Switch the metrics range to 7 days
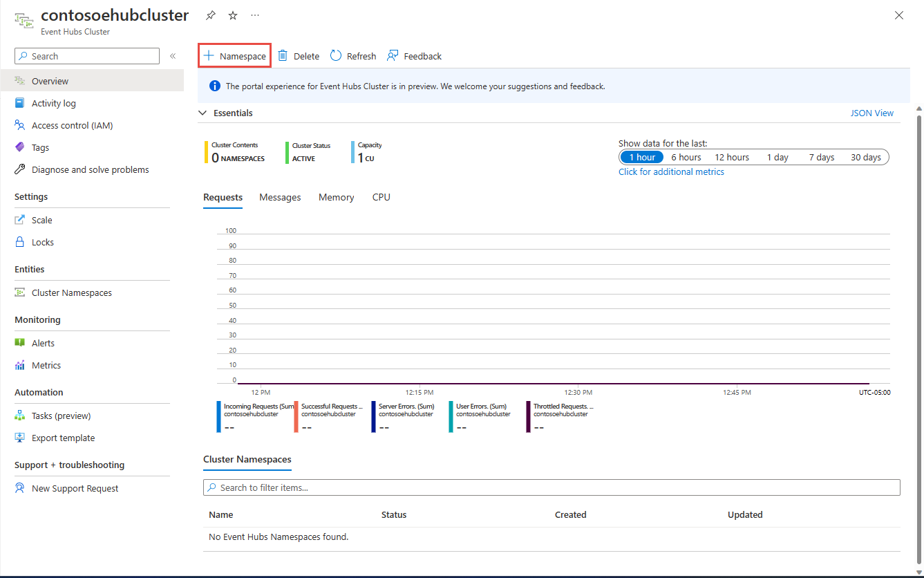Screen dimensions: 924x578 821,157
